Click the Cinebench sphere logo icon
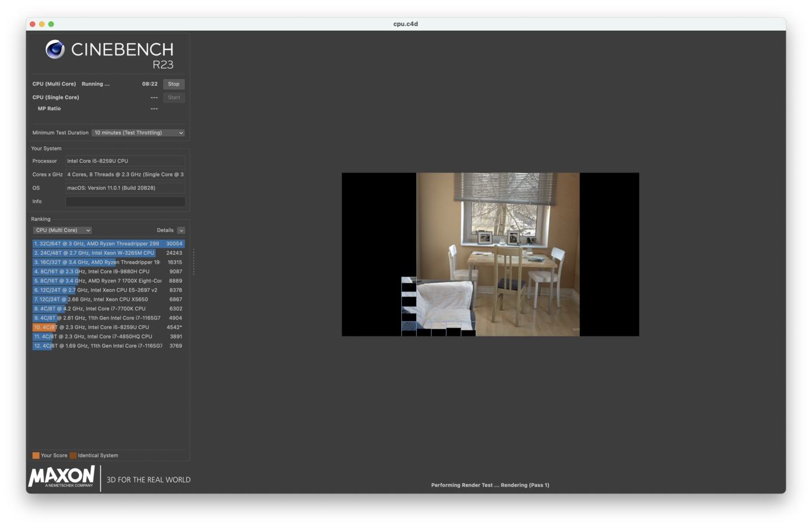This screenshot has width=812, height=528. (x=55, y=49)
